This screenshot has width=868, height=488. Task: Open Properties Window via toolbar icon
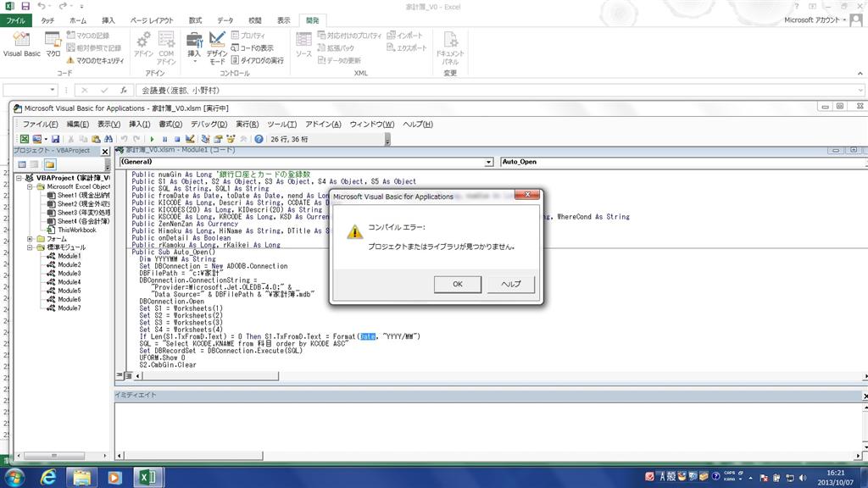(218, 140)
